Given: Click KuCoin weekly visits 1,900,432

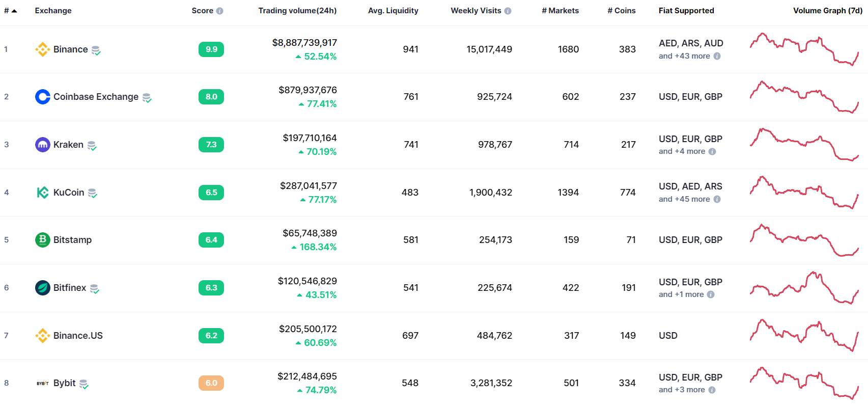Looking at the screenshot, I should click(x=491, y=193).
